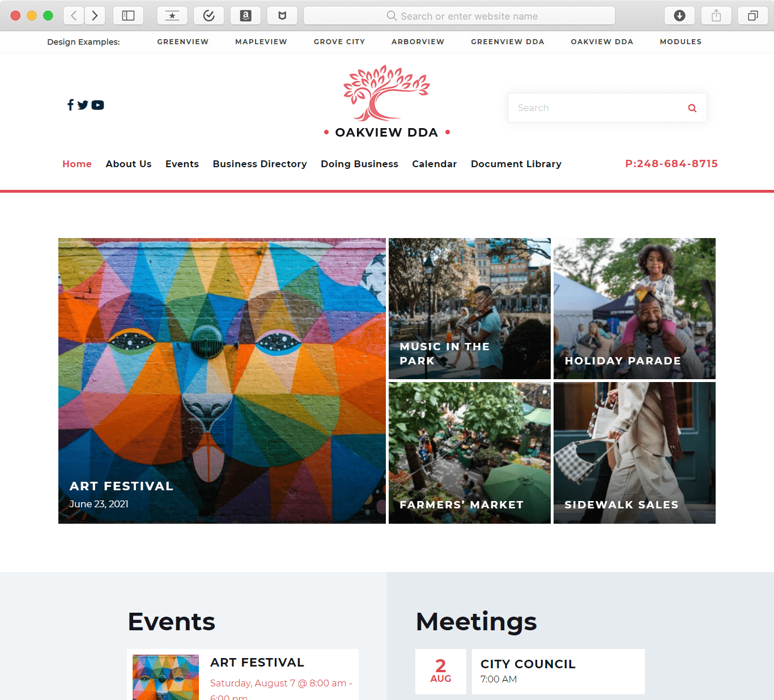
Task: Toggle the Safari sidebar icon
Action: click(128, 16)
